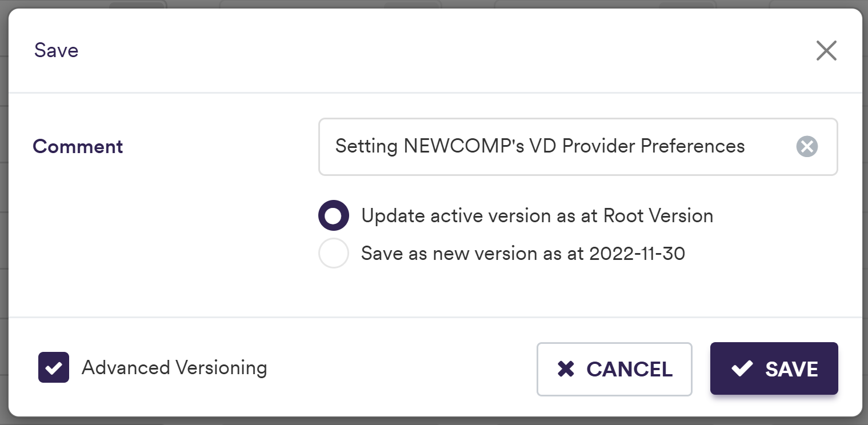This screenshot has width=868, height=425.
Task: Clear the comment with the circled X icon
Action: [x=807, y=147]
